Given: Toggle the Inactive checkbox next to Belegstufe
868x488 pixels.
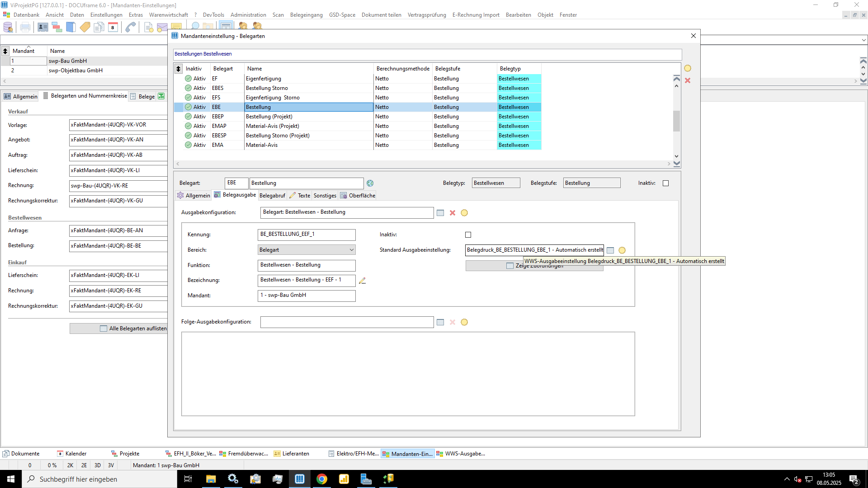Looking at the screenshot, I should click(x=665, y=183).
